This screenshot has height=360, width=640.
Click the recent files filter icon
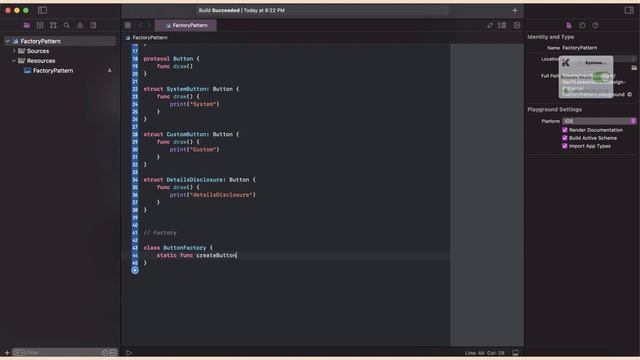pyautogui.click(x=105, y=353)
